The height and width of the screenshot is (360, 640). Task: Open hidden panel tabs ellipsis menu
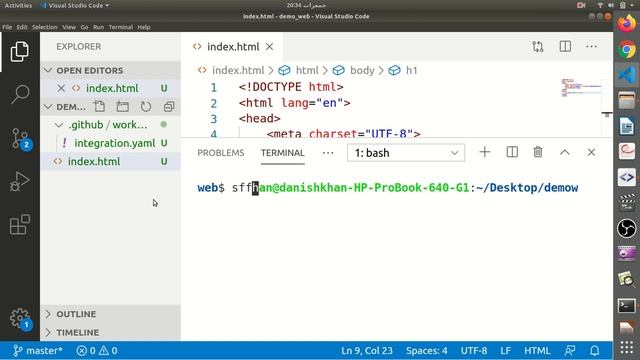coord(328,153)
